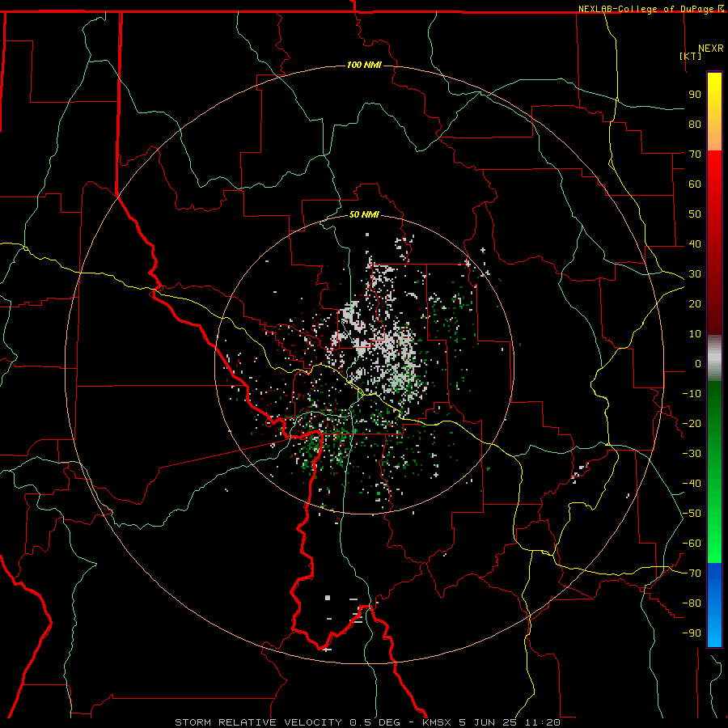The image size is (728, 728).
Task: Click the -30 value on velocity scale
Action: click(692, 454)
